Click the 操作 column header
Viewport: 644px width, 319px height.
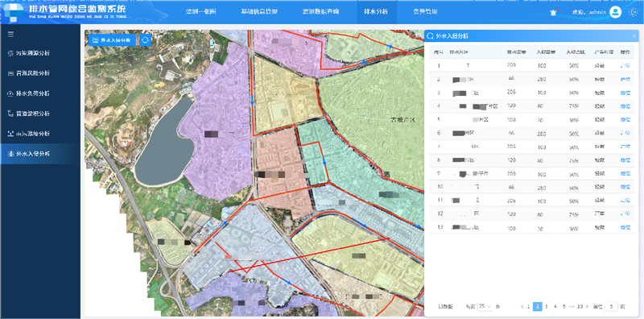click(625, 52)
